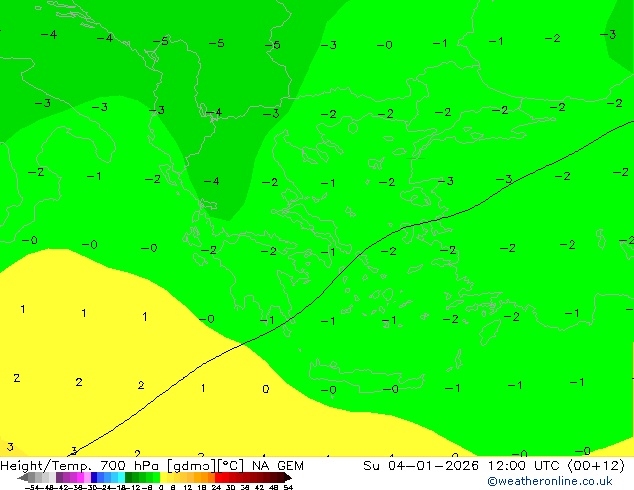This screenshot has height=490, width=634.
Task: Select the dark purple legend swatch near -42
Action: click(x=59, y=477)
